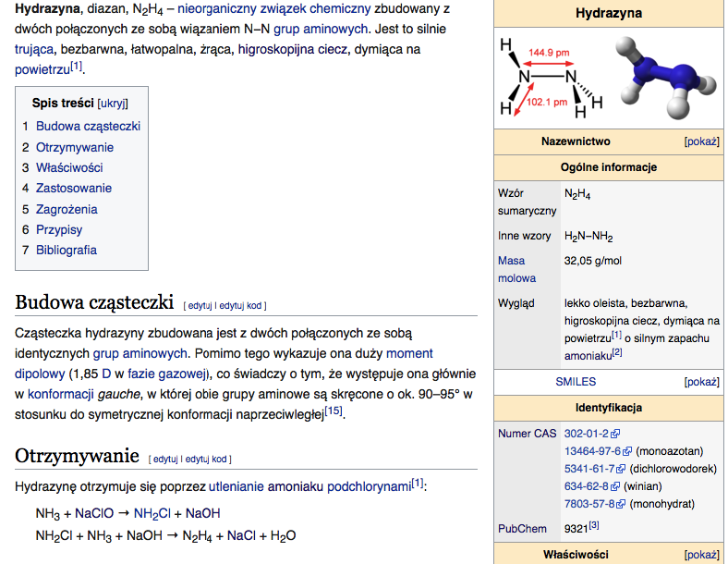Screen dimensions: 728x564
Task: Follow the podchlorynami link
Action: coord(370,487)
